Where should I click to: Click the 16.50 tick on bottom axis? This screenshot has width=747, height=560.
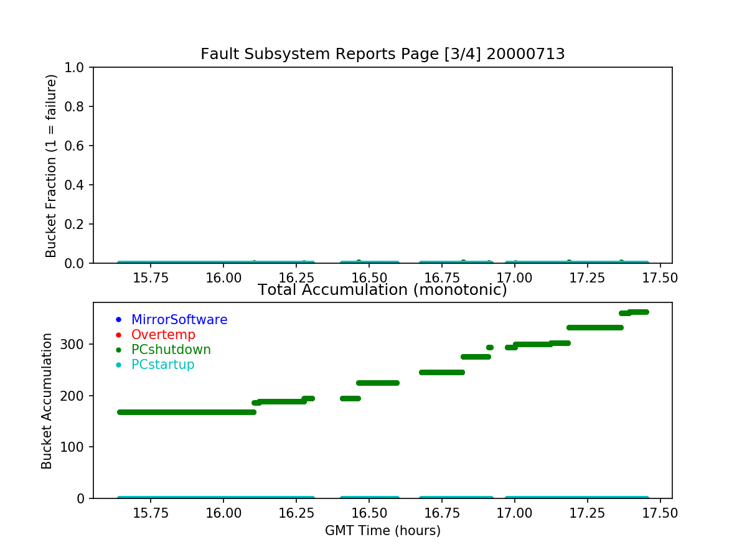[369, 514]
